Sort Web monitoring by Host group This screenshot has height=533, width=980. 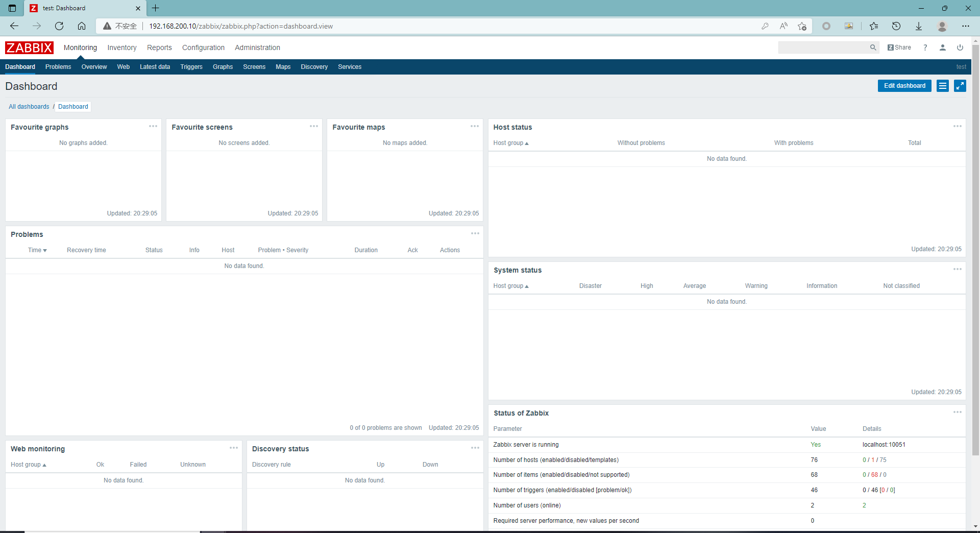(29, 465)
